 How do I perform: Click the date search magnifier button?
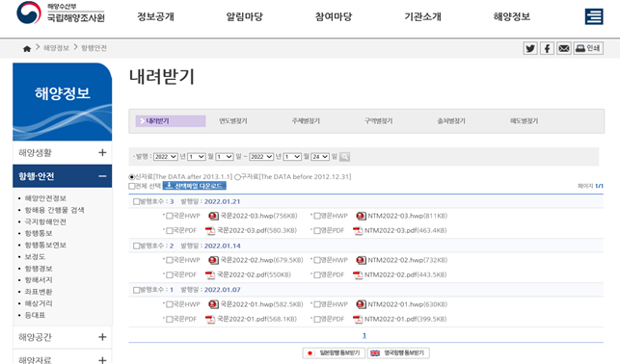point(344,157)
